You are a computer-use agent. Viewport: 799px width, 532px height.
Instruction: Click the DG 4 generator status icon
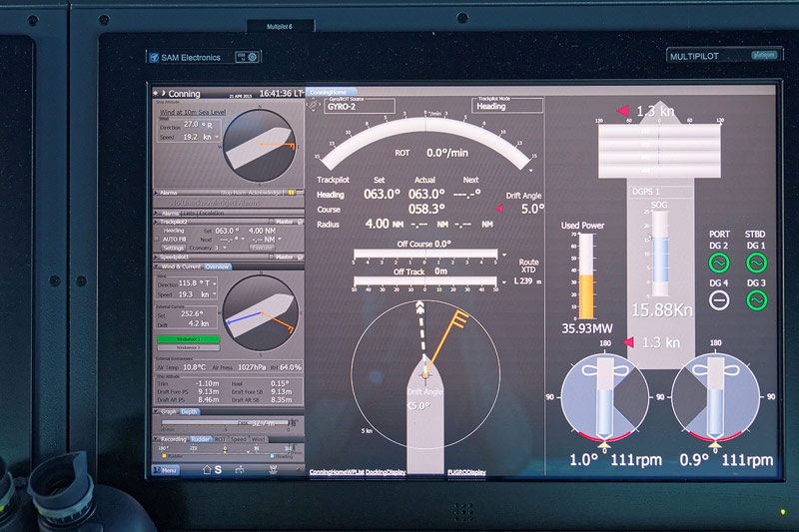pos(718,299)
